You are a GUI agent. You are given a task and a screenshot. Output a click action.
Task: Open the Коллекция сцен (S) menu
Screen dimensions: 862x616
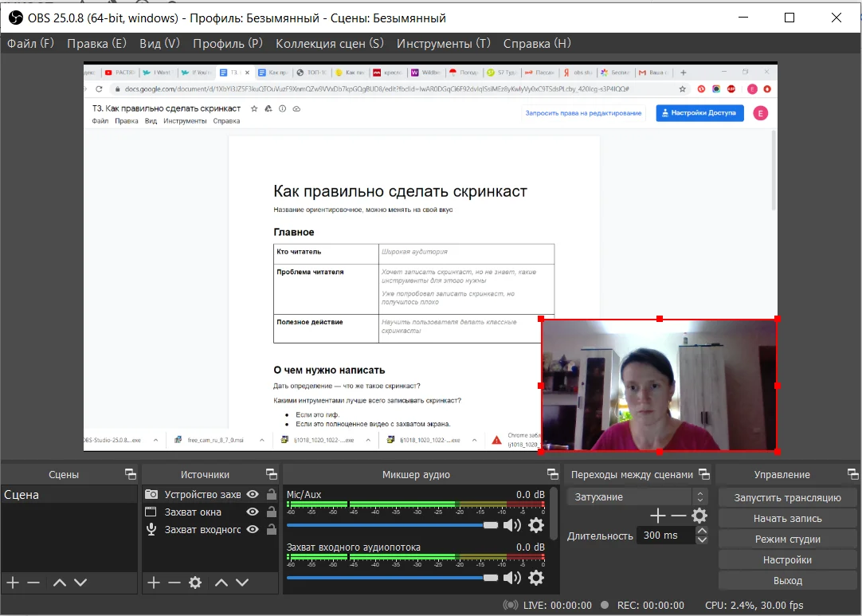point(329,43)
